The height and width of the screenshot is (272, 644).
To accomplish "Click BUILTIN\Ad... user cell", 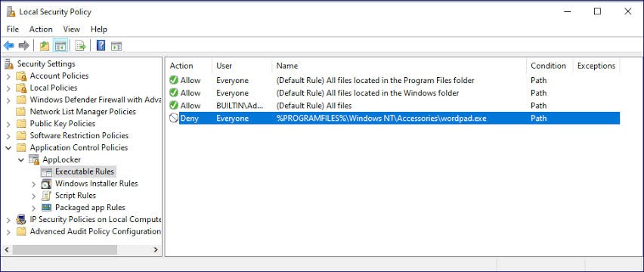I will click(240, 106).
